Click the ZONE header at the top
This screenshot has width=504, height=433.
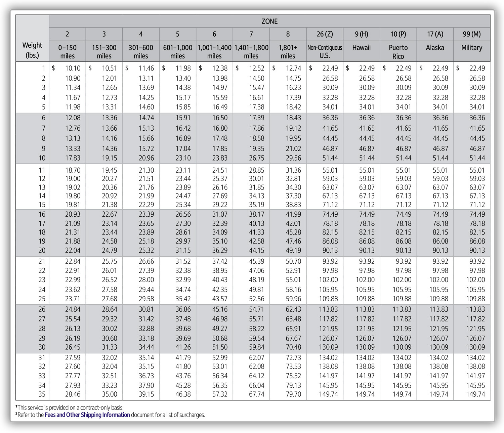pyautogui.click(x=269, y=21)
